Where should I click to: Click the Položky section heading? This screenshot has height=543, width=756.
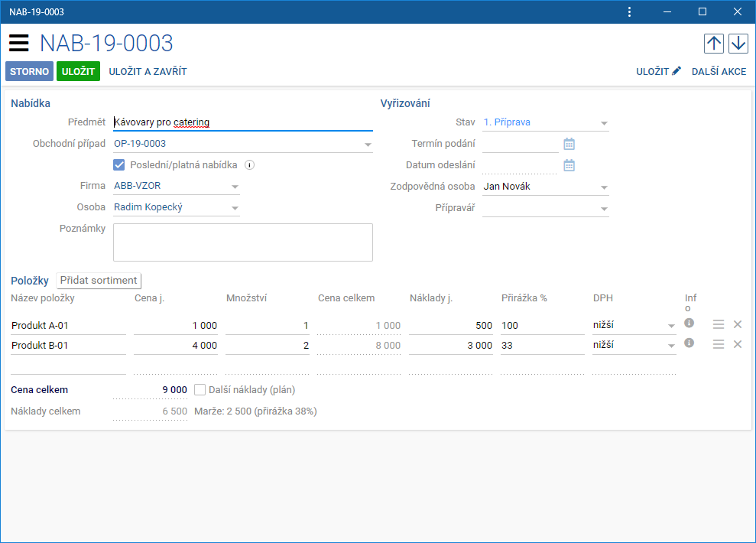tap(30, 281)
